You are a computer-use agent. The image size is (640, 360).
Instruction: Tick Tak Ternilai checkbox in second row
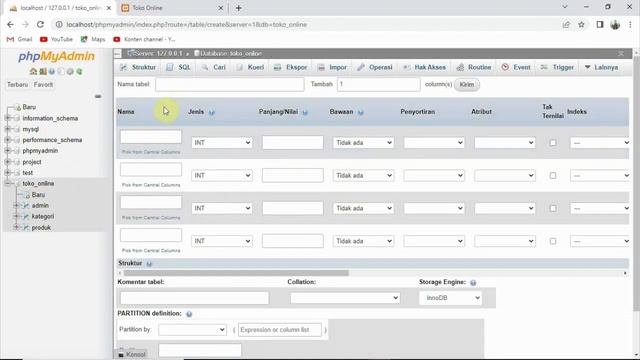[x=553, y=176]
